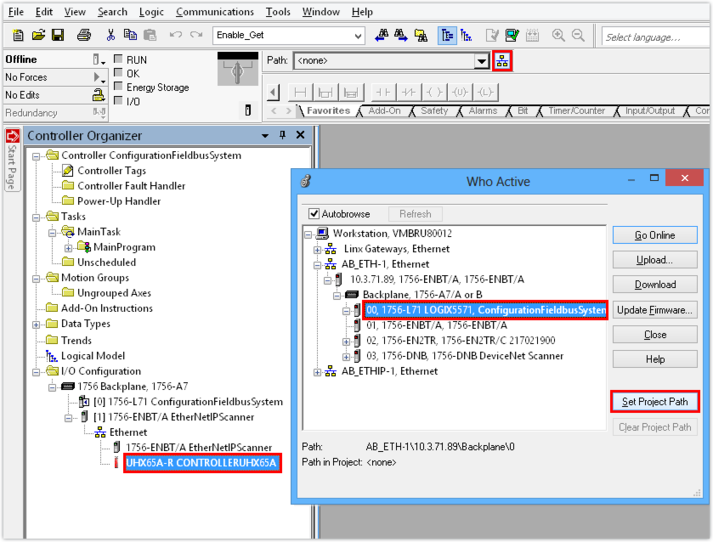Uncheck the Autobrowse checkbox
This screenshot has width=713, height=542.
[x=314, y=214]
